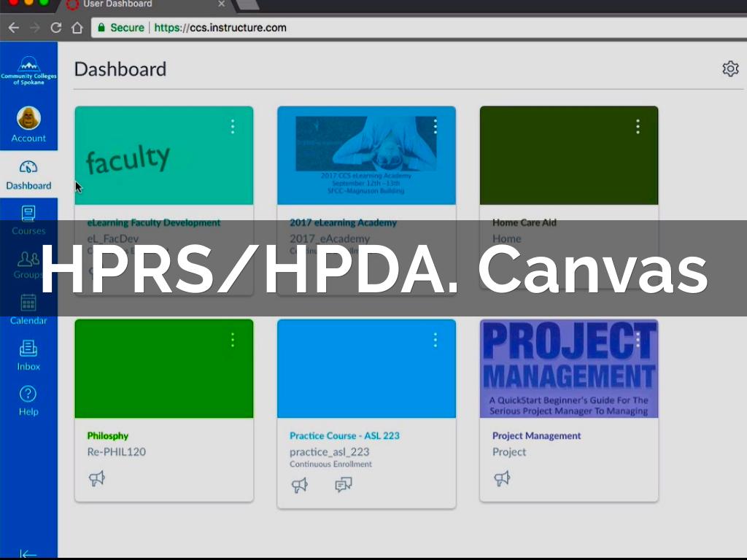
Task: Open the Project Management course link
Action: coord(536,436)
